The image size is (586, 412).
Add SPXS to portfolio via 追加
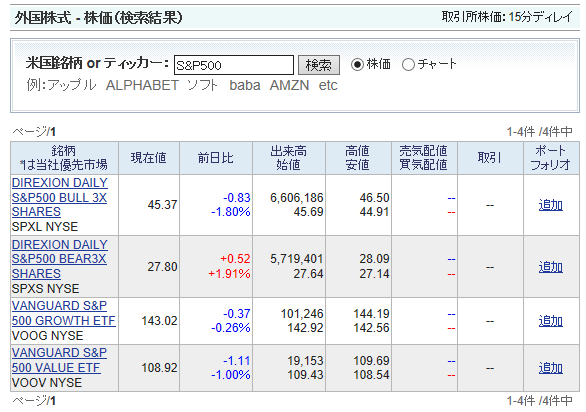pyautogui.click(x=550, y=267)
